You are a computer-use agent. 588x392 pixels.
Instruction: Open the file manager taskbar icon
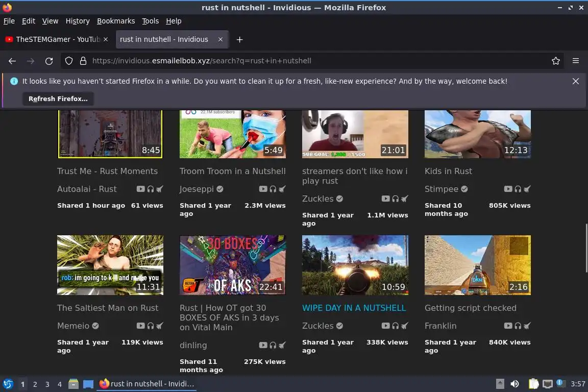73,384
